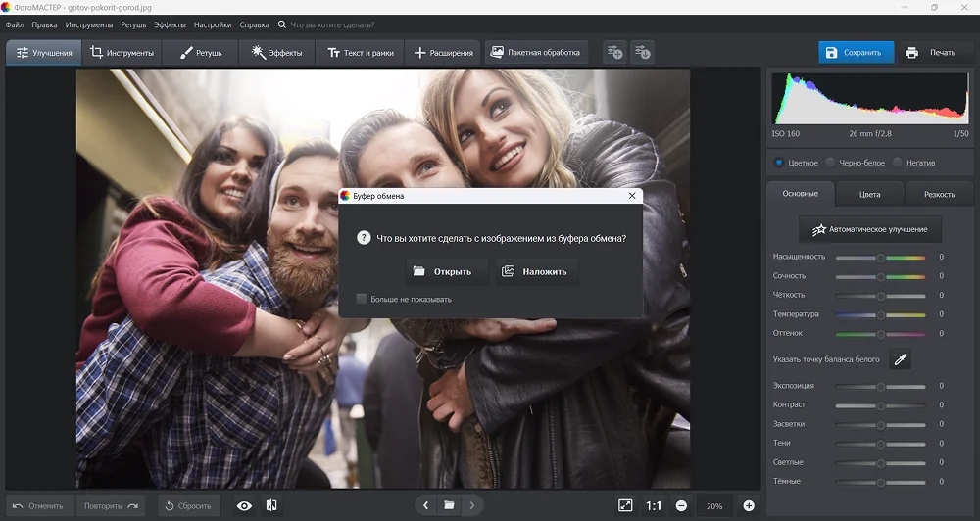Click the fit to screen icon
Screen dimensions: 980x521
625,505
